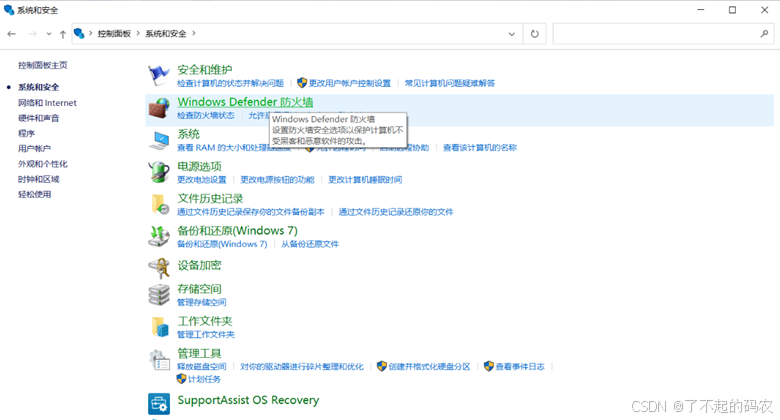780x420 pixels.
Task: Expand the chevron after 控制面板 breadcrumb
Action: pyautogui.click(x=138, y=33)
